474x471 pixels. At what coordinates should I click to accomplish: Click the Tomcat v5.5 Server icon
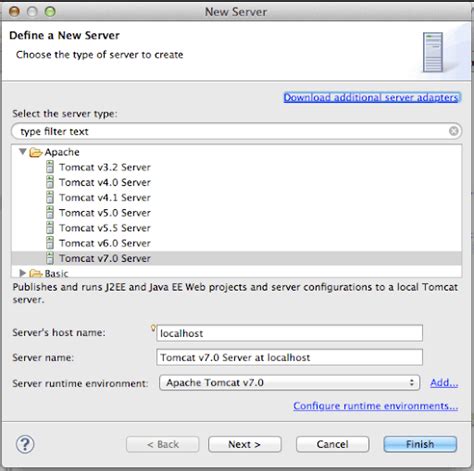[x=50, y=227]
